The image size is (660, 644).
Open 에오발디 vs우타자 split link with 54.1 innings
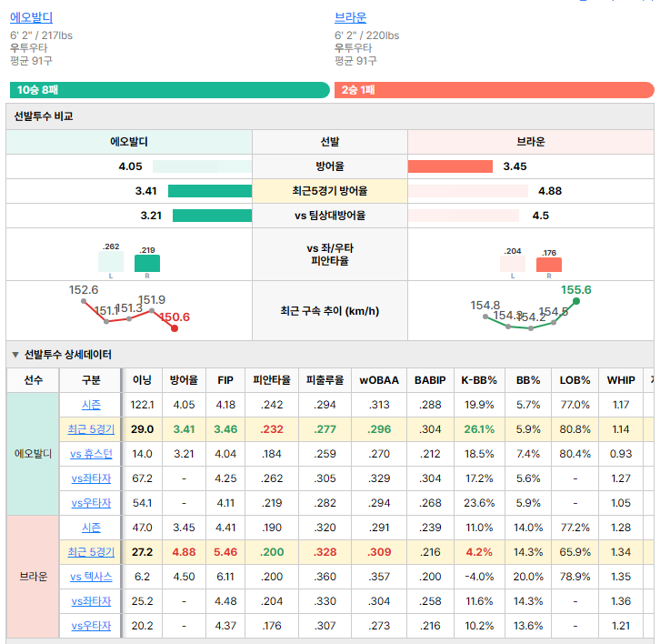[x=91, y=502]
